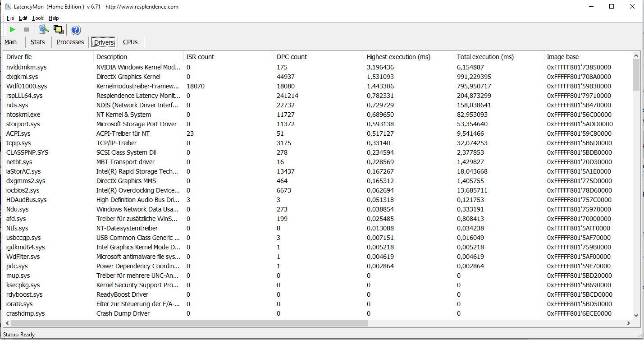Select the Wdf01000.sys driver row
Screen dimensions: 644x340
(x=318, y=86)
